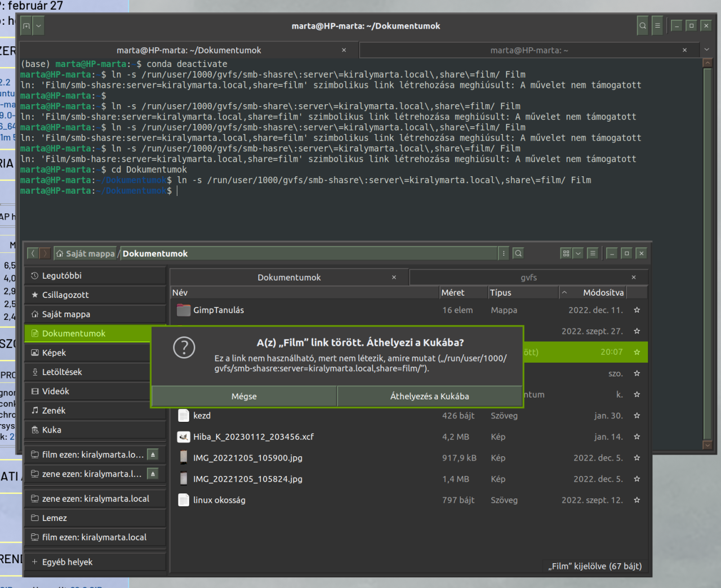Open Legutóbbi in sidebar
721x588 pixels.
click(95, 275)
